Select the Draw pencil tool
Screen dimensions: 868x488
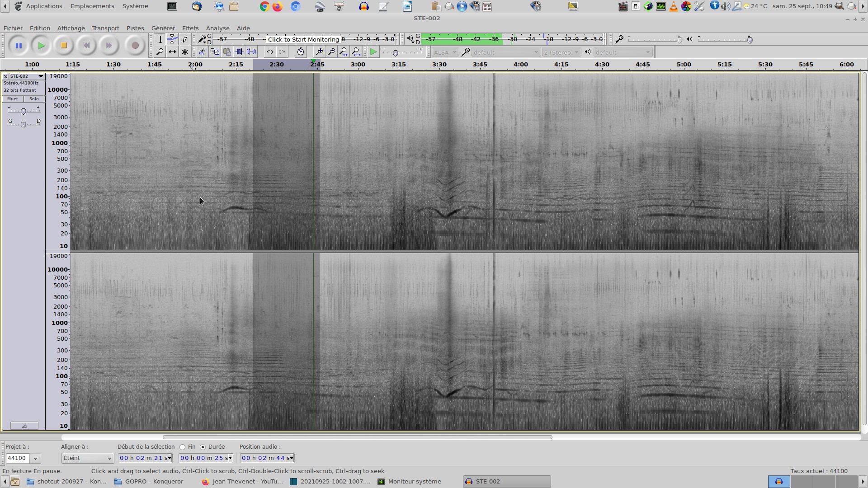click(185, 39)
